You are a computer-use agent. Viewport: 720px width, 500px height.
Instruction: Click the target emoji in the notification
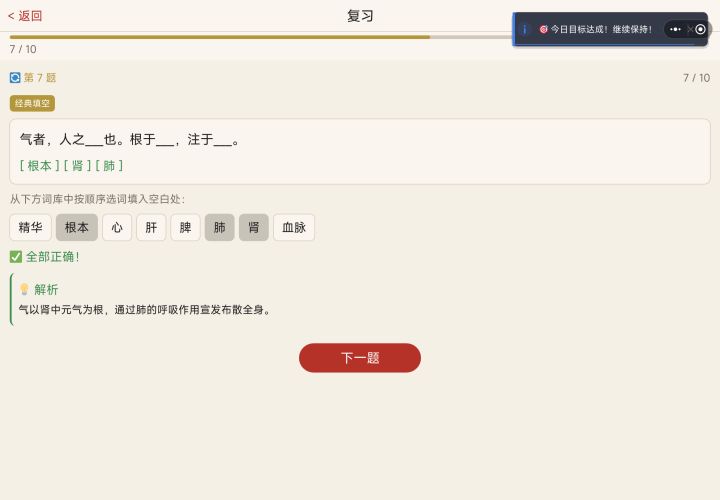point(544,29)
